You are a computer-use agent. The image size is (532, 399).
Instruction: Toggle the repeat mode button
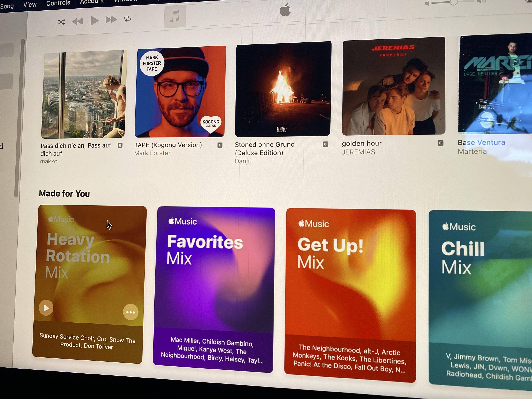pyautogui.click(x=127, y=19)
